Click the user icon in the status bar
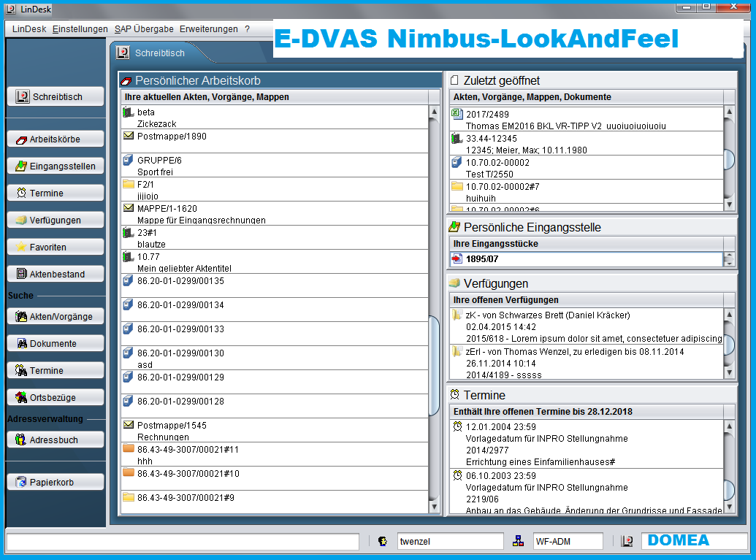This screenshot has width=756, height=560. point(382,541)
